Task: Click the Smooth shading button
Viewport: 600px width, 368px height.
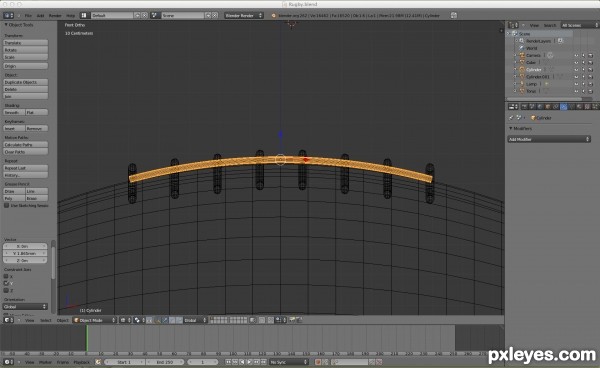Action: [x=14, y=112]
